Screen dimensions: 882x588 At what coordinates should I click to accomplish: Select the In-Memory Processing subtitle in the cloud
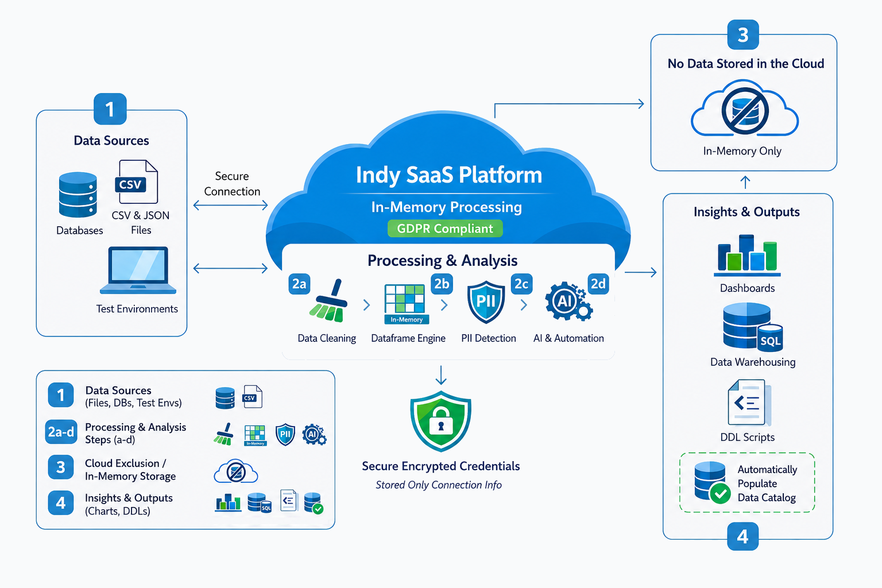(x=446, y=207)
